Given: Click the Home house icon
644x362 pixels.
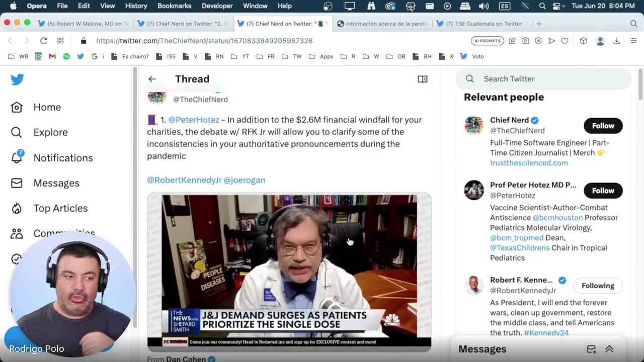Looking at the screenshot, I should (x=17, y=107).
